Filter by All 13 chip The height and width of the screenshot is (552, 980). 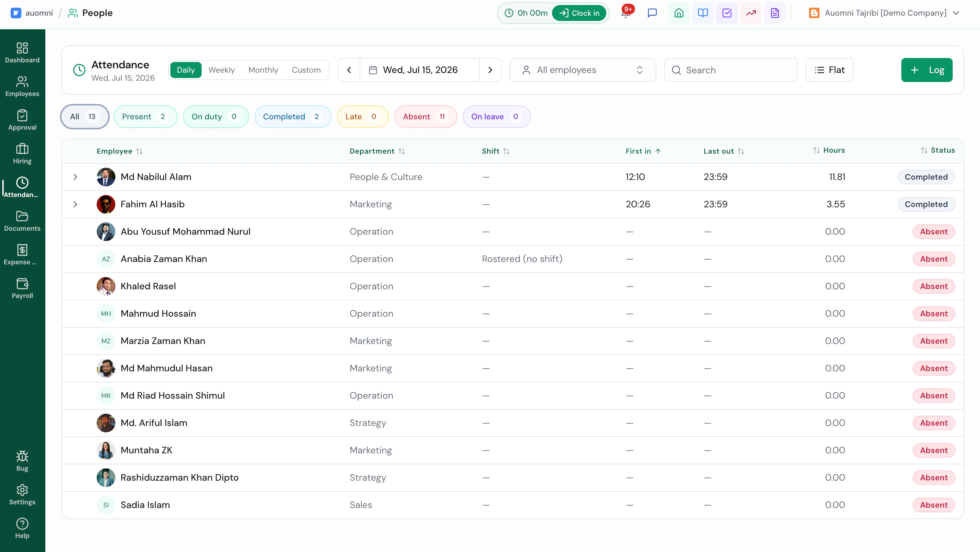[84, 116]
